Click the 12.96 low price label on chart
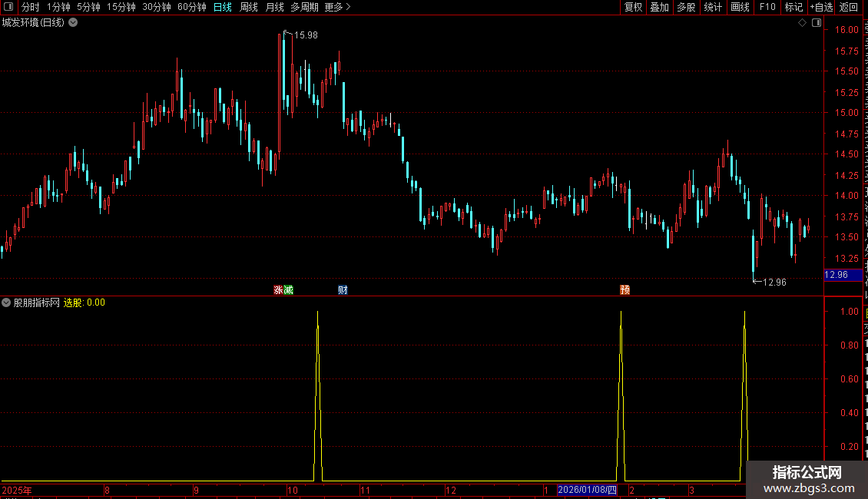Screen dimensions: 868x499 [774, 283]
